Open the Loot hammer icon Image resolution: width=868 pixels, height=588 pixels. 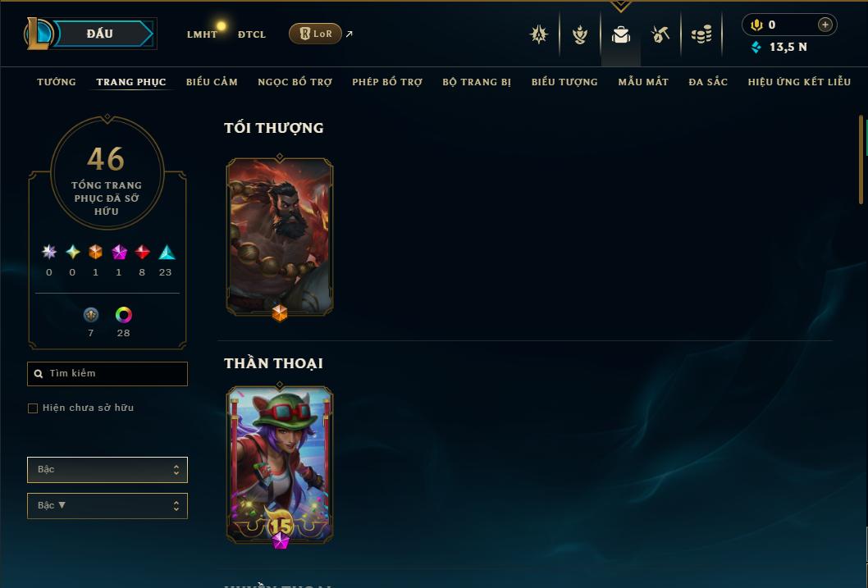[x=660, y=34]
